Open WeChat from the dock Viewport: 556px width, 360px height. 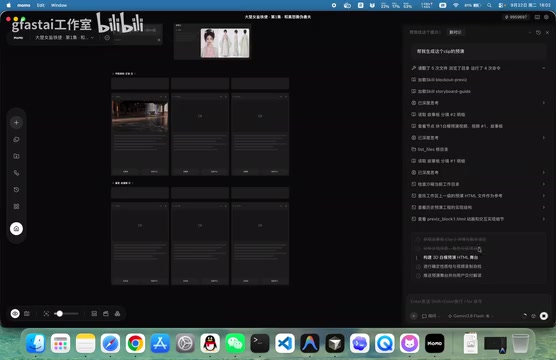(235, 343)
